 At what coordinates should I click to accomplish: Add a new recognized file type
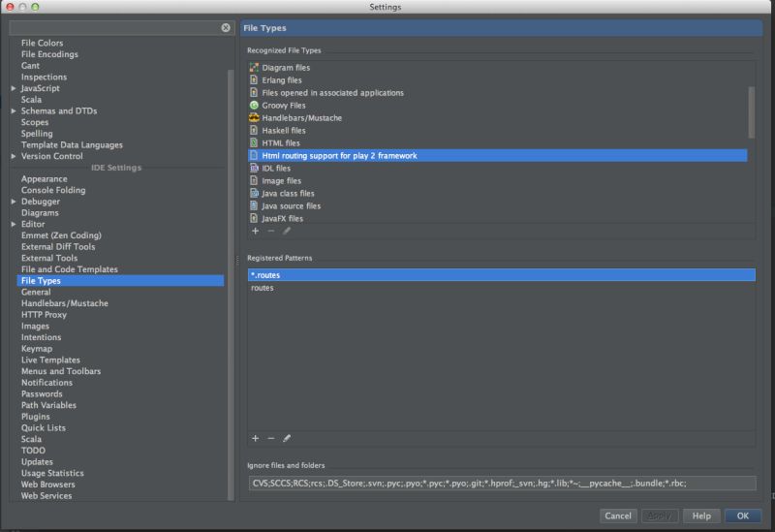coord(256,231)
